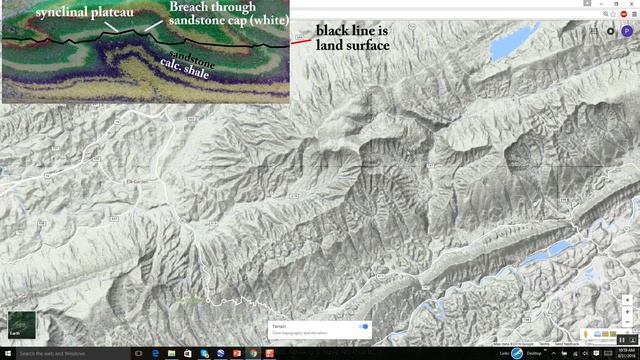Switch to Chrome in the taskbar

[253, 353]
